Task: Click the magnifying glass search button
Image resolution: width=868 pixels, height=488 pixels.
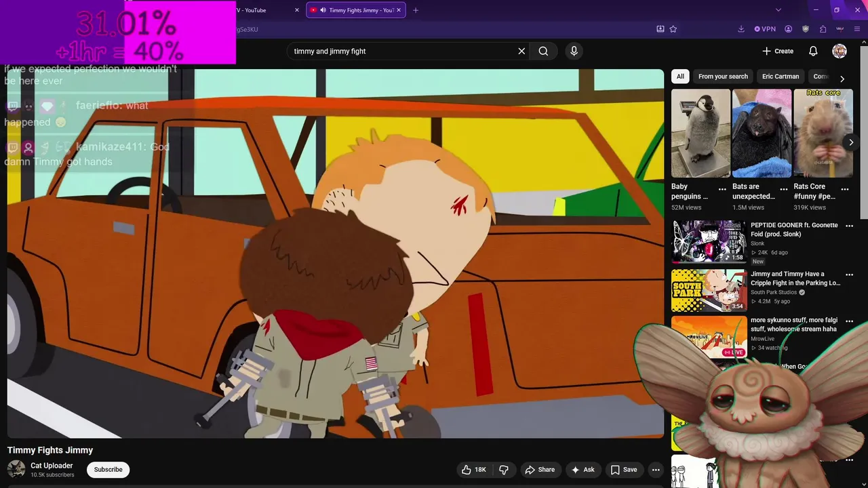Action: (x=543, y=51)
